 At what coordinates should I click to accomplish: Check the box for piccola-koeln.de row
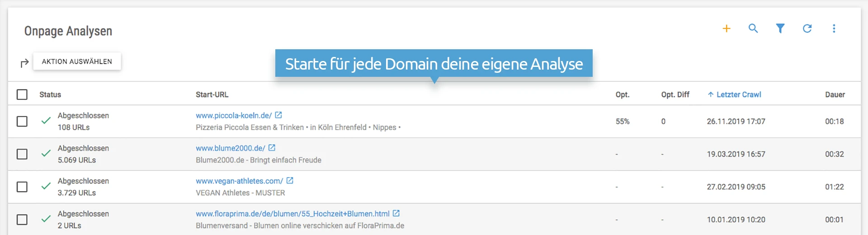click(22, 122)
